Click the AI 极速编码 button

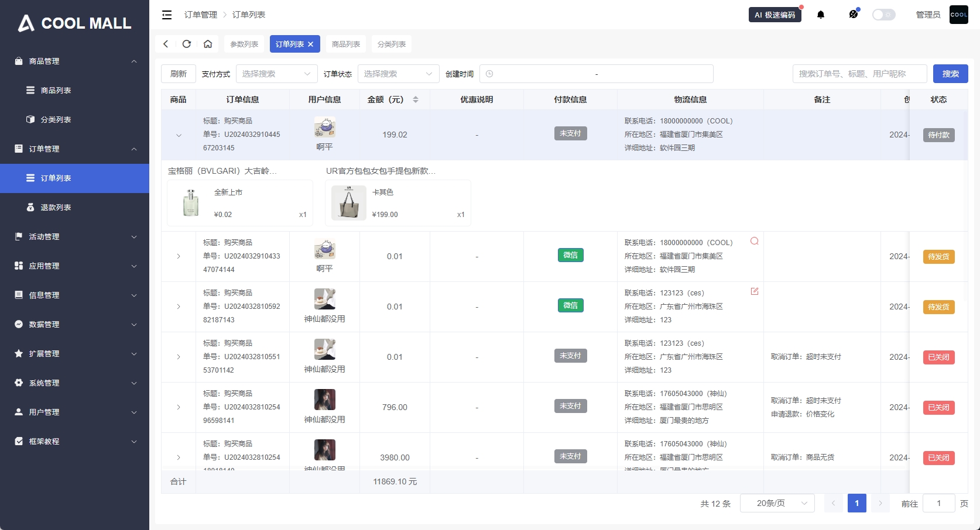click(775, 15)
